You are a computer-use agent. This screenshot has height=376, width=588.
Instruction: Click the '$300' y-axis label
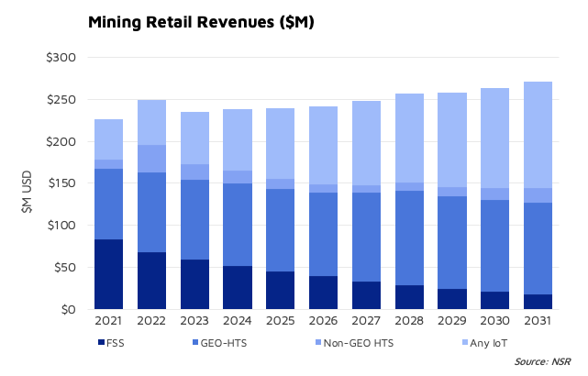pyautogui.click(x=61, y=58)
